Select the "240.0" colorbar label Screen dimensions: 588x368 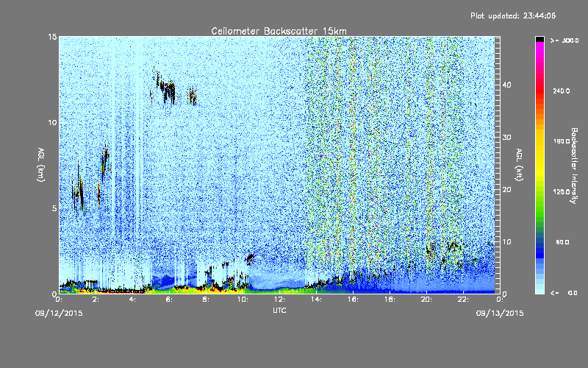562,91
